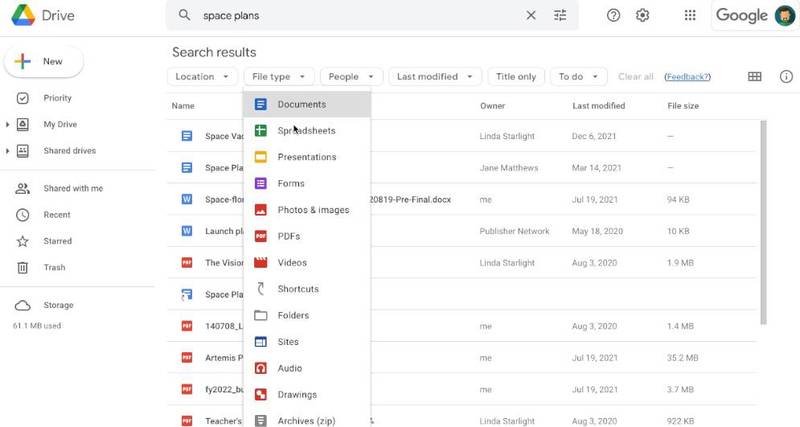Open the Starred section
Screen dimensions: 800x427
pyautogui.click(x=57, y=241)
